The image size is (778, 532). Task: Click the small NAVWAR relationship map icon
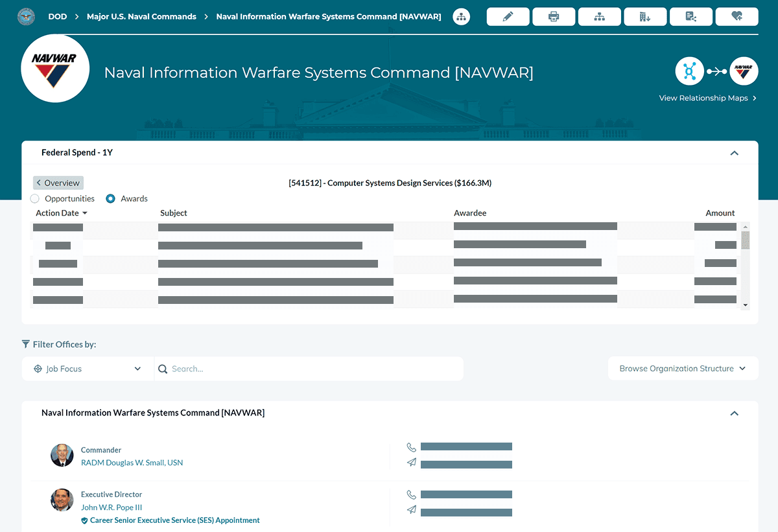tap(744, 71)
